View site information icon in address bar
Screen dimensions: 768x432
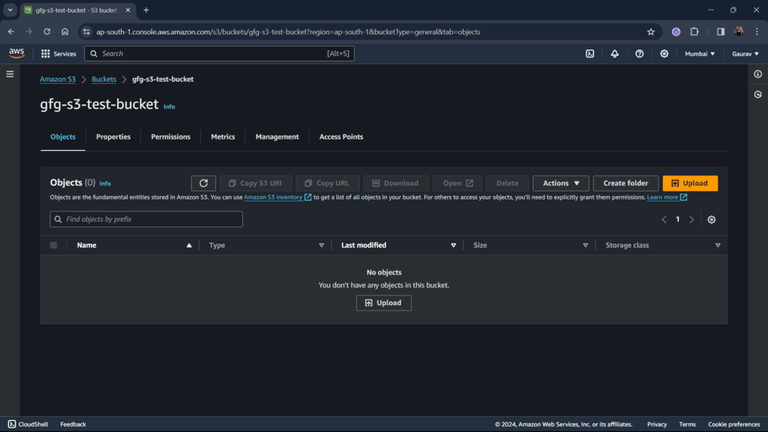click(86, 32)
